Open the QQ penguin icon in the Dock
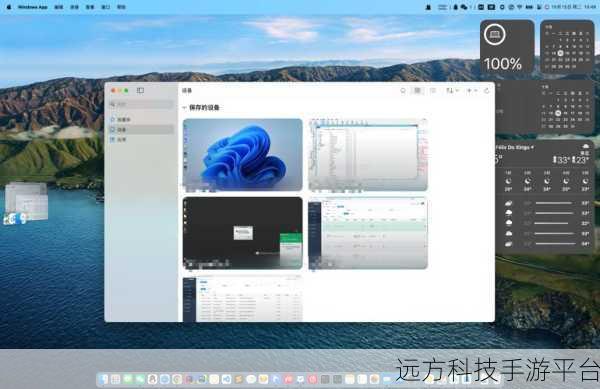600x389 pixels. 152,379
